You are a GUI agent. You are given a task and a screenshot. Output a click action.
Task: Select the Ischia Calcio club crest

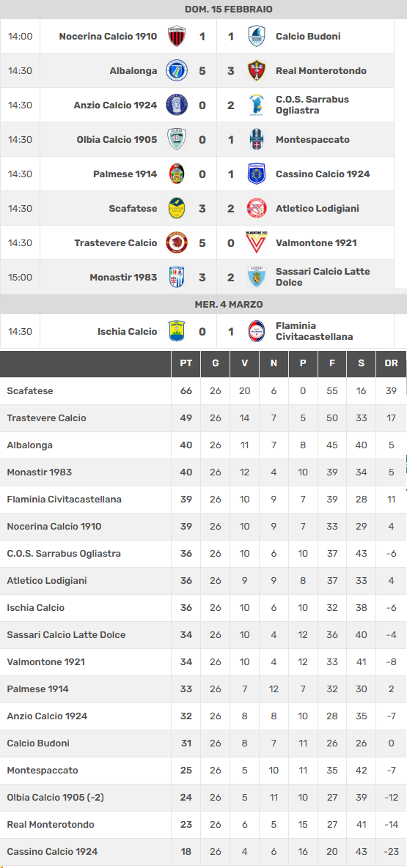(x=177, y=331)
